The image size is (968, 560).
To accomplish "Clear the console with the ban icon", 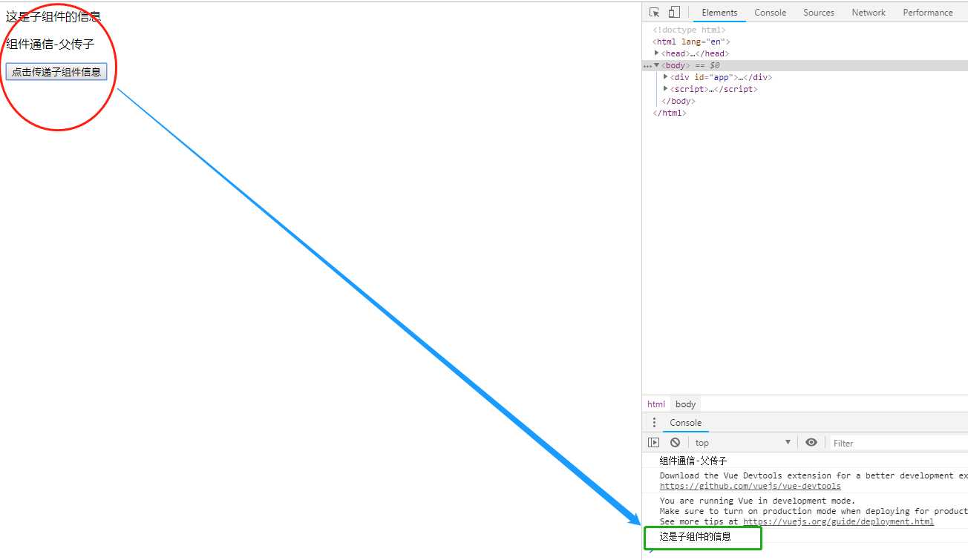I will click(x=675, y=443).
